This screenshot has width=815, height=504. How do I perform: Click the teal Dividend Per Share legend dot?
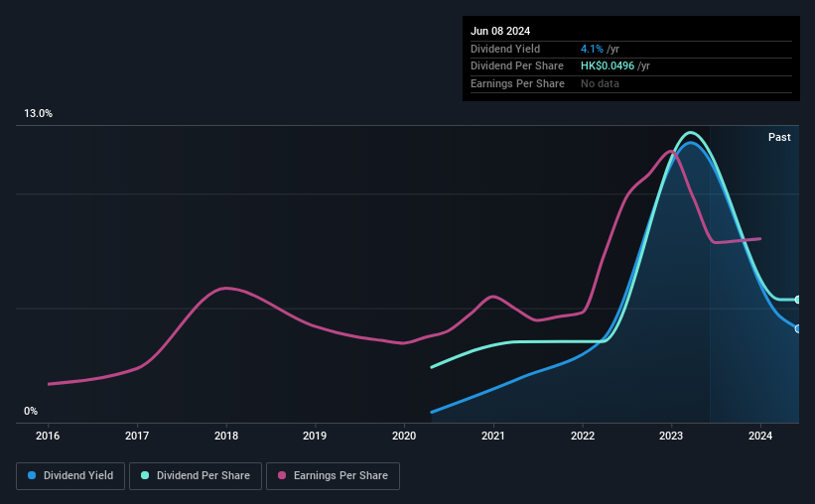[145, 475]
